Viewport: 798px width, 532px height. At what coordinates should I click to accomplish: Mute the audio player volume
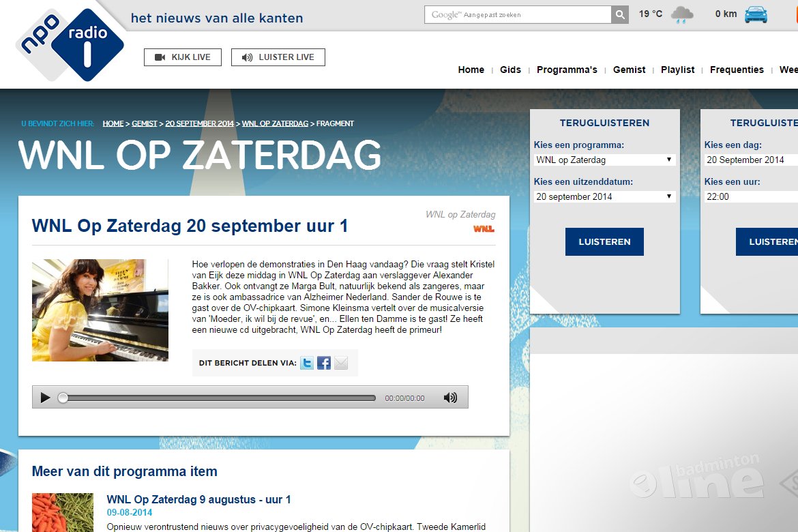coord(450,398)
